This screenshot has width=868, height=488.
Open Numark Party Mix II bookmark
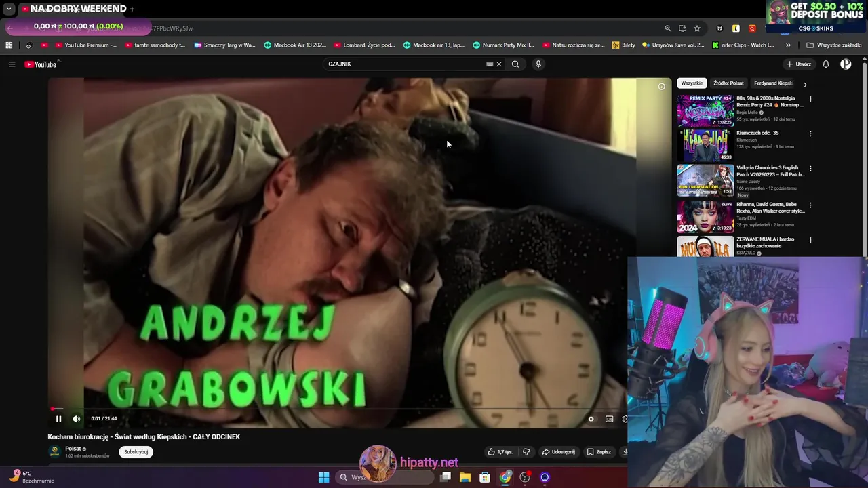(x=504, y=45)
